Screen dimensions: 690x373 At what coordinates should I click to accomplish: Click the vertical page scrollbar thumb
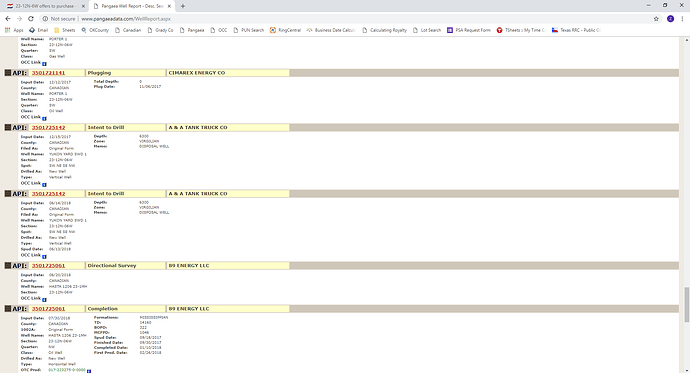click(x=686, y=305)
